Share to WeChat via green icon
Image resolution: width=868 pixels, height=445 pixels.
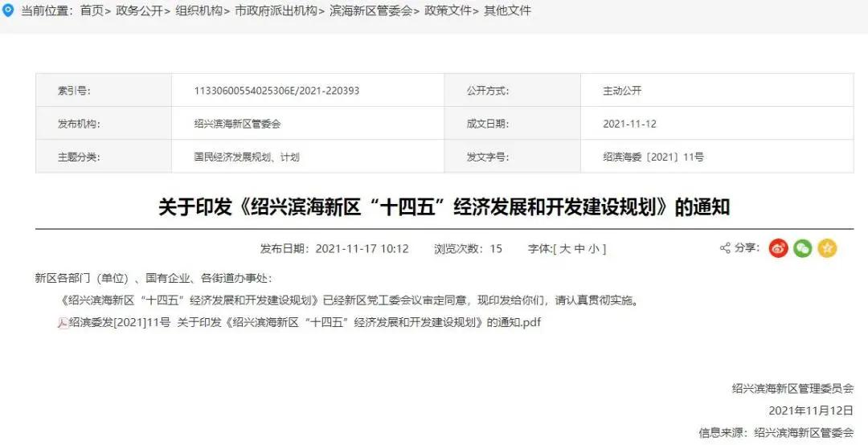point(803,248)
